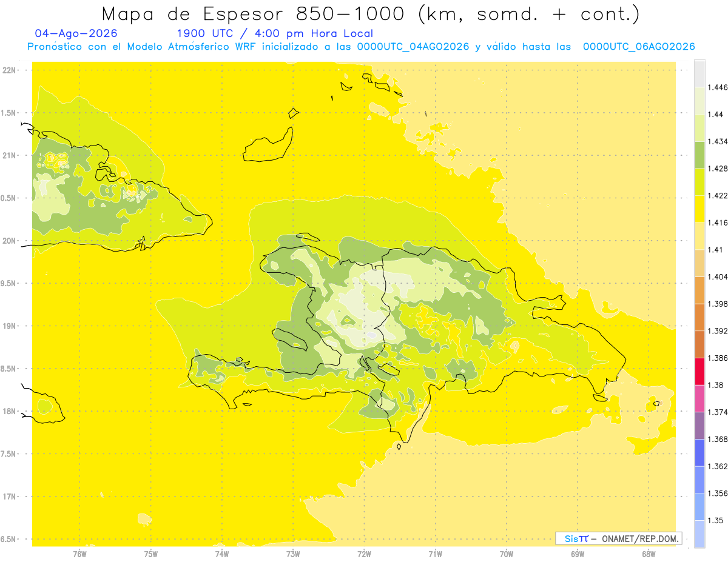Click the 69W longitude label
Viewport: 728px width, 562px height.
click(x=578, y=554)
